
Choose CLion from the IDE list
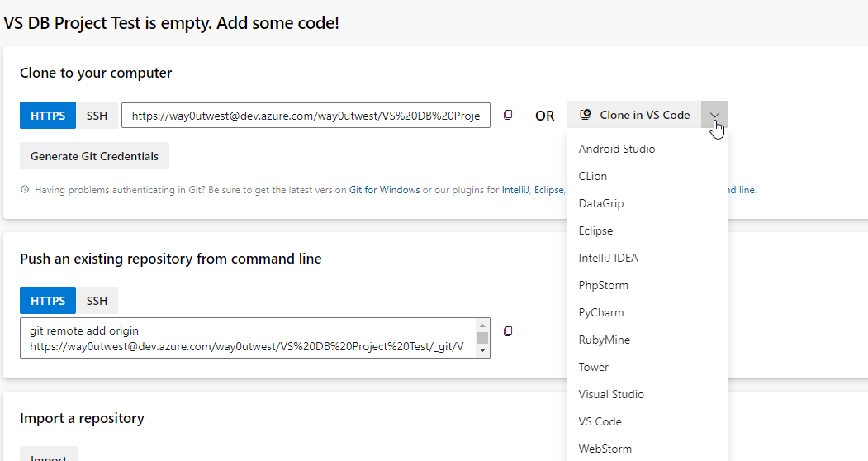coord(647,176)
